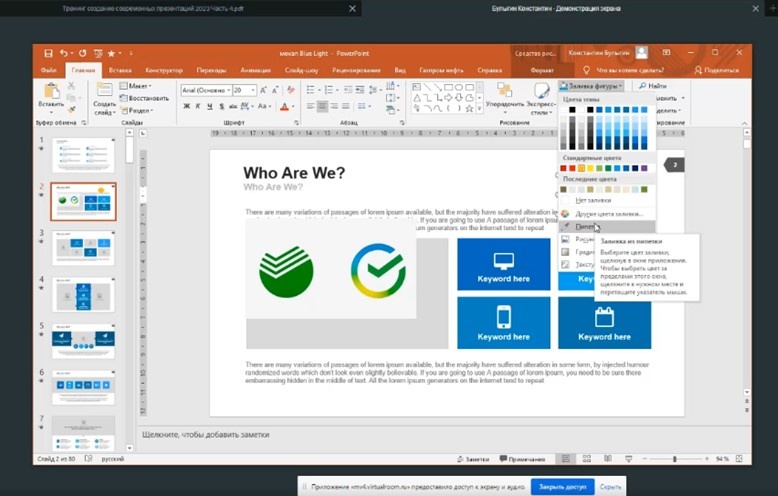
Task: Open the bullets list dropdown arrow
Action: pyautogui.click(x=318, y=90)
